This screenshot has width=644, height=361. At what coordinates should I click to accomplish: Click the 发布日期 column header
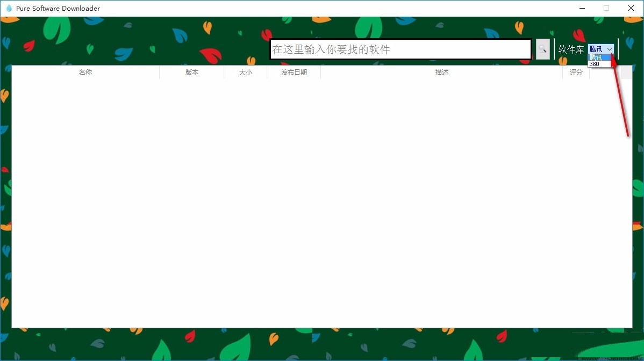(294, 72)
